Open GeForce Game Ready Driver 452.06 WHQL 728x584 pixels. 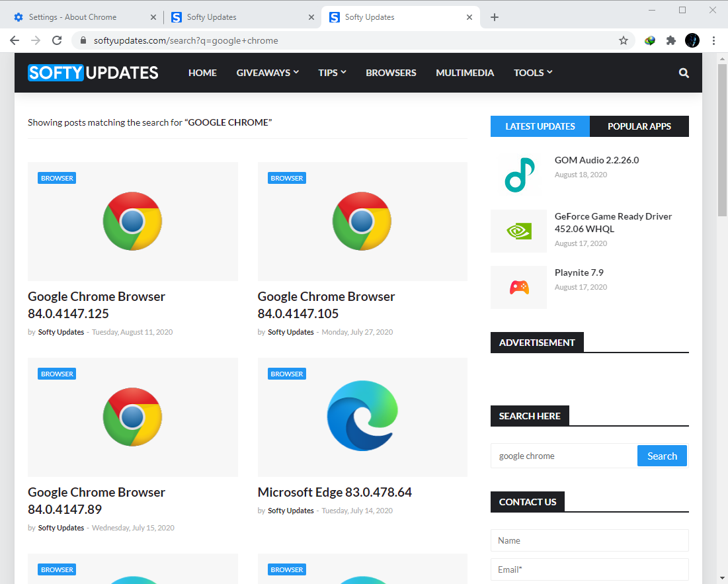(x=614, y=222)
